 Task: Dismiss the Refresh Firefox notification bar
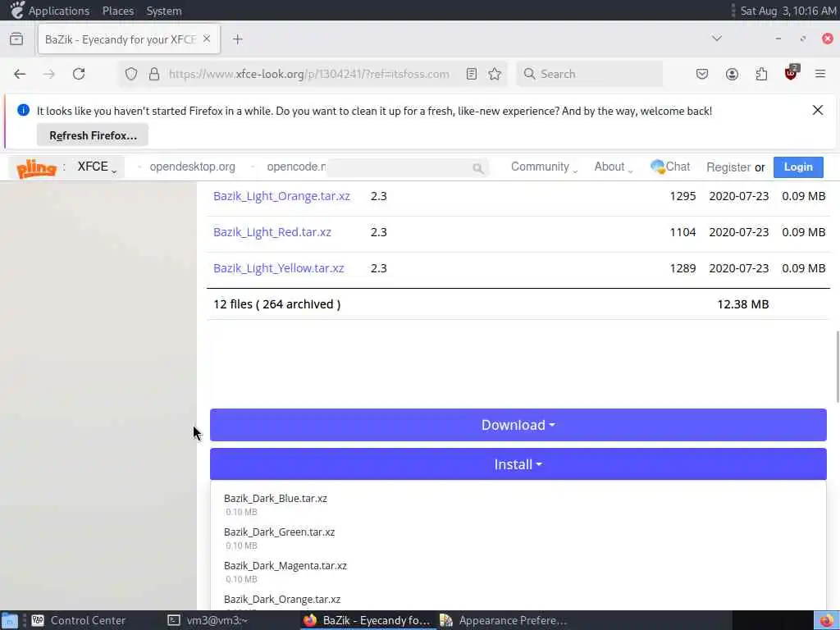tap(818, 111)
